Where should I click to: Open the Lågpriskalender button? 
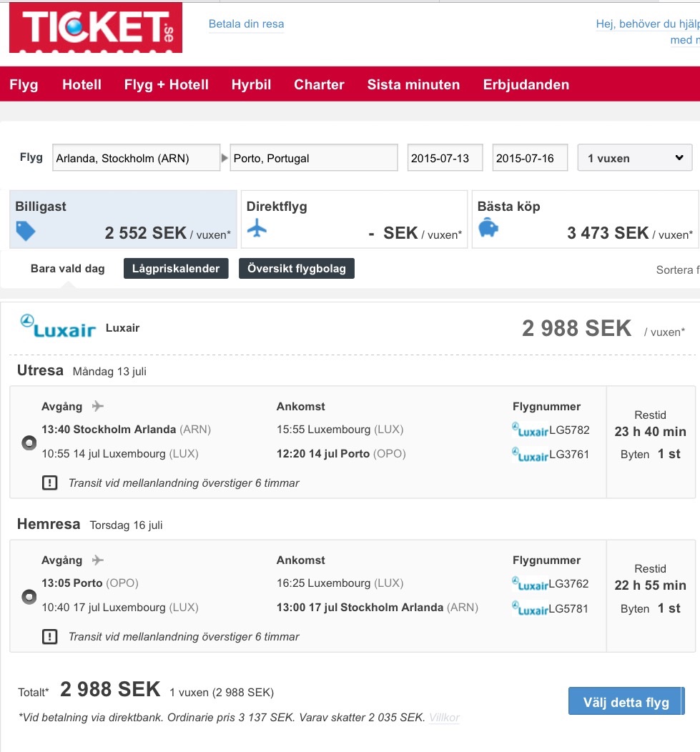click(x=176, y=269)
